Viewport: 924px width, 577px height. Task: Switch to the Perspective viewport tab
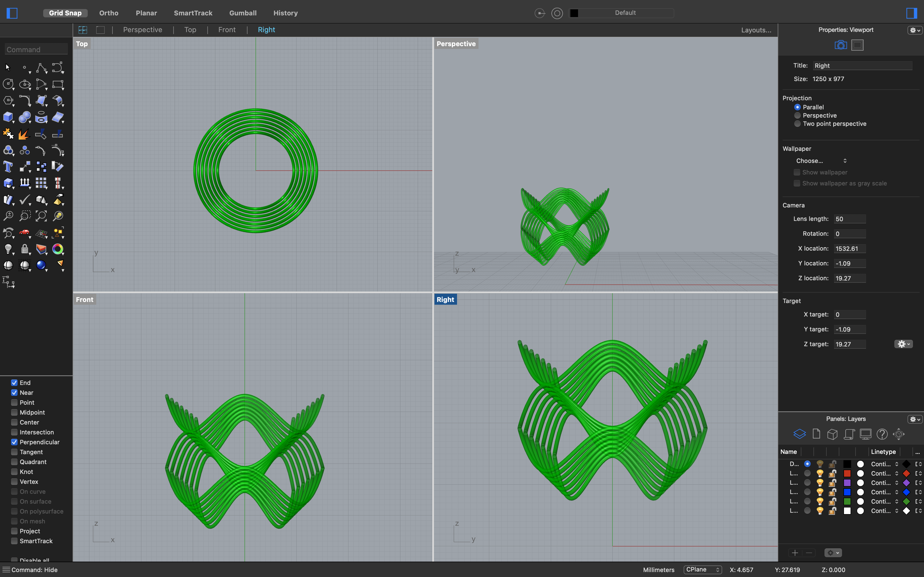[142, 30]
